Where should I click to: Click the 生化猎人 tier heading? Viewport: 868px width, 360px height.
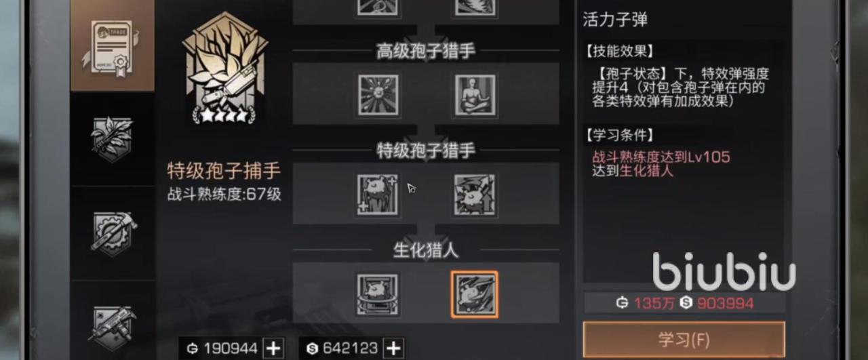[426, 250]
